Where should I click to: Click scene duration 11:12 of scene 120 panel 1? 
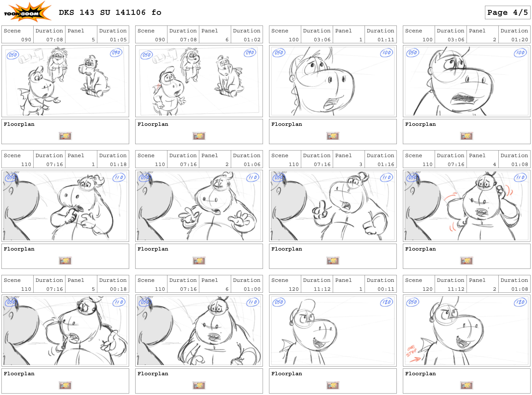coord(322,289)
